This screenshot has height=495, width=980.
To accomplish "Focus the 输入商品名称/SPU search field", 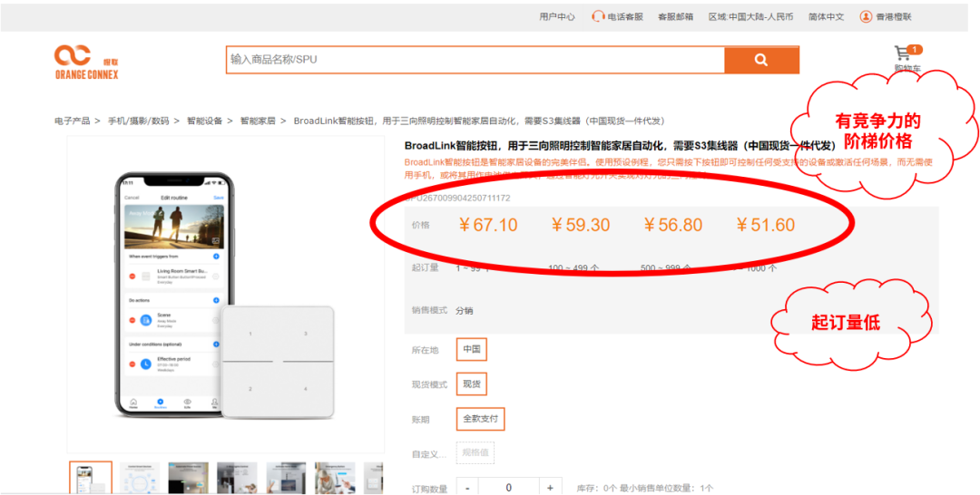I will pos(475,60).
